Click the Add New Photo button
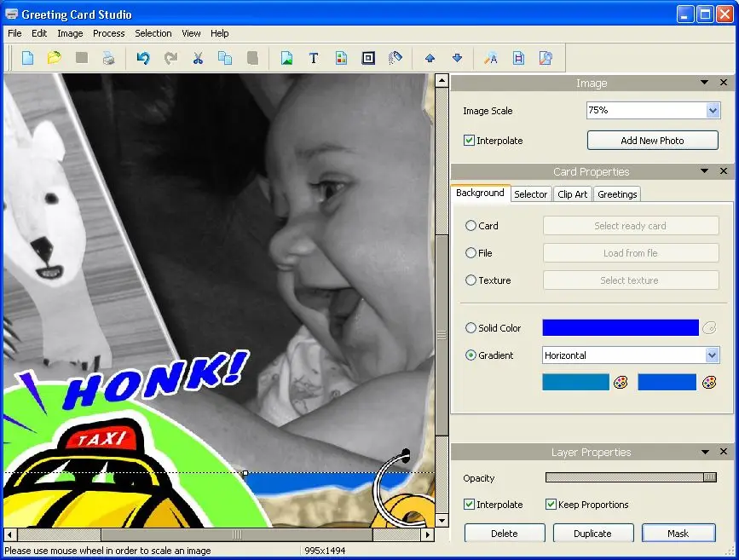This screenshot has width=739, height=560. click(x=653, y=141)
